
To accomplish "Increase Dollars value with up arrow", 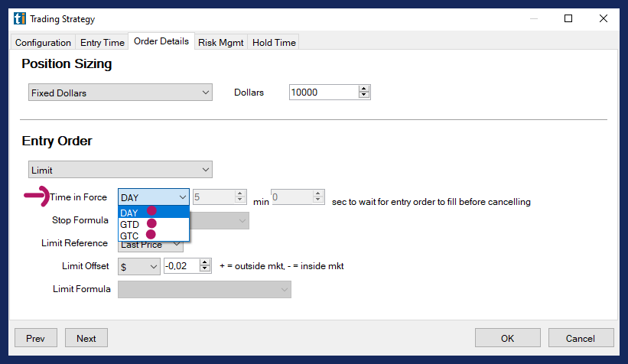I will (364, 89).
